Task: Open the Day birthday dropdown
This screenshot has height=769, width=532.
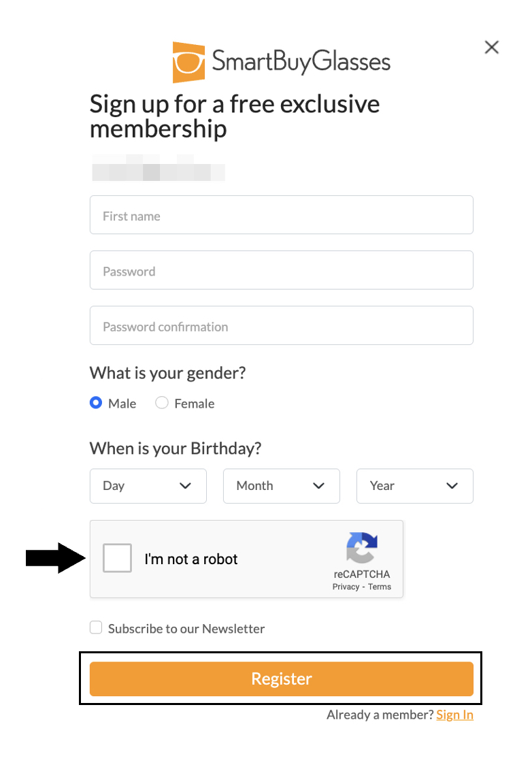Action: pyautogui.click(x=148, y=486)
